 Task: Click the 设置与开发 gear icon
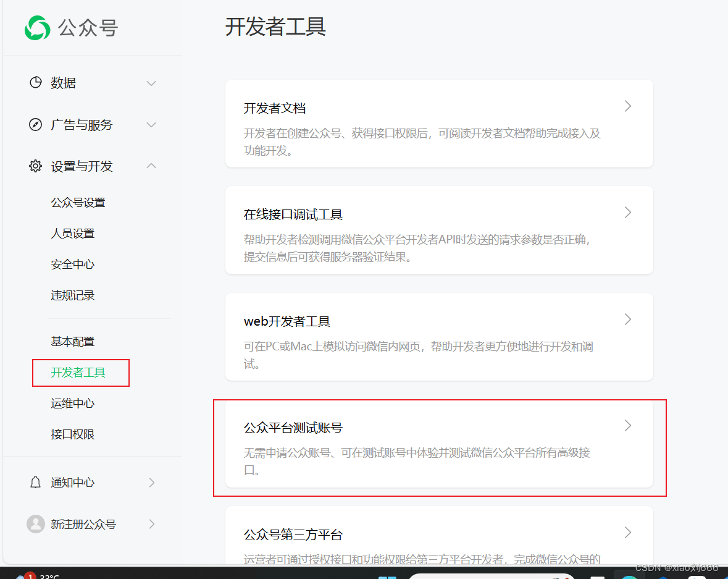point(36,166)
